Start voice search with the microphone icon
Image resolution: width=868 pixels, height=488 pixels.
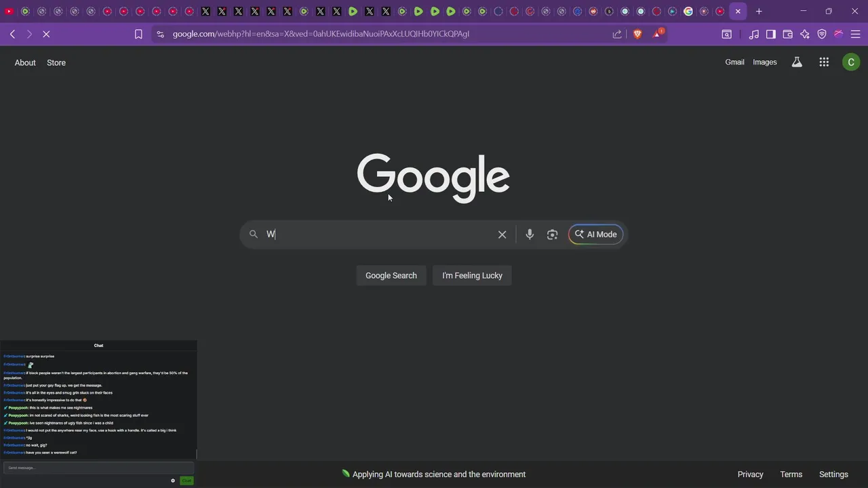(x=530, y=235)
